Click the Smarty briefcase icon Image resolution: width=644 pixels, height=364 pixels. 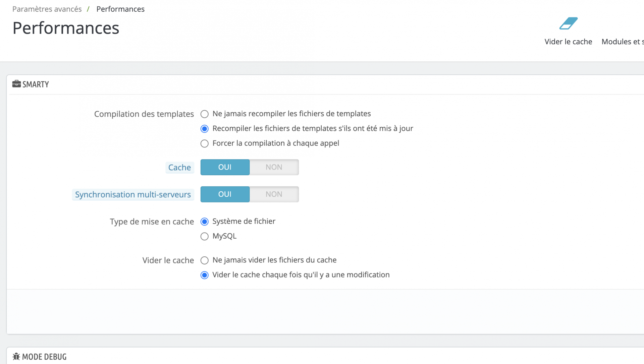[x=16, y=84]
